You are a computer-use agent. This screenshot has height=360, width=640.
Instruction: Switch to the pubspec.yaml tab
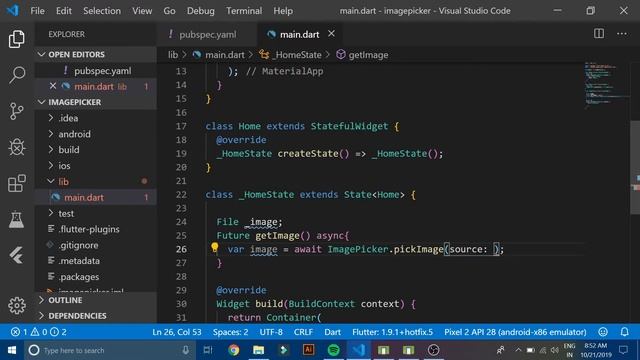207,34
